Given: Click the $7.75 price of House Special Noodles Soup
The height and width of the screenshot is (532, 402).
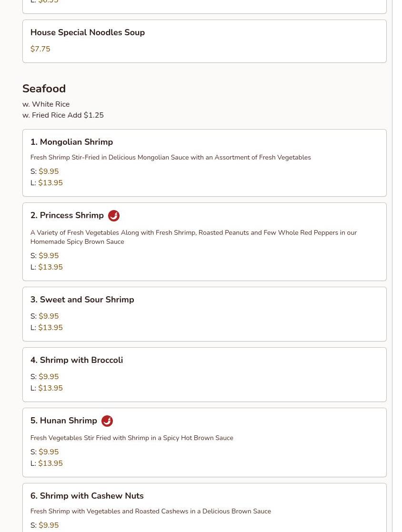Looking at the screenshot, I should click(40, 49).
